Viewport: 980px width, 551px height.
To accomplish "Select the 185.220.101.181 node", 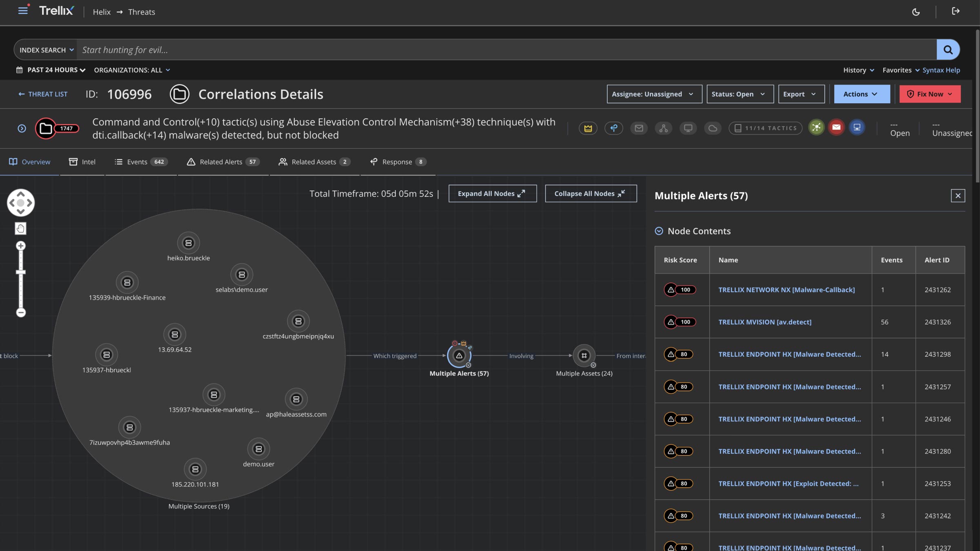I will pyautogui.click(x=195, y=469).
